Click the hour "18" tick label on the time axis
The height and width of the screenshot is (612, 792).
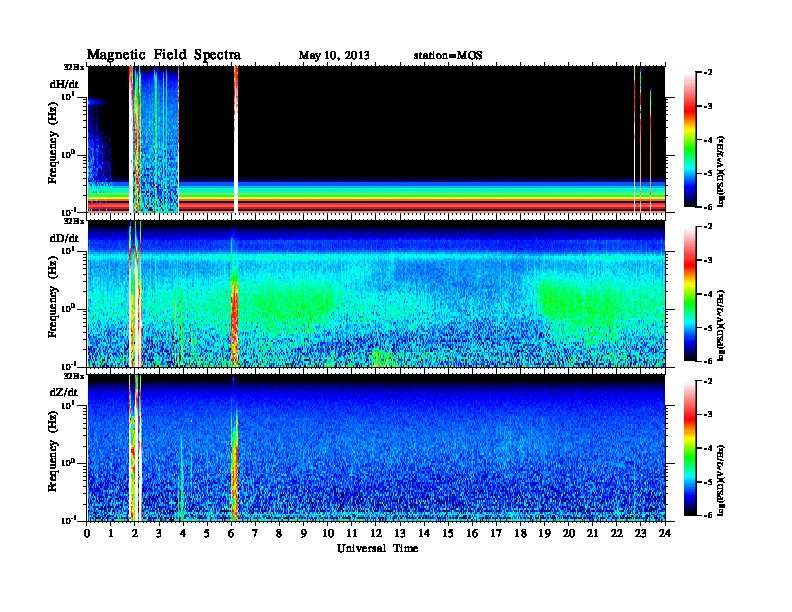pyautogui.click(x=520, y=533)
